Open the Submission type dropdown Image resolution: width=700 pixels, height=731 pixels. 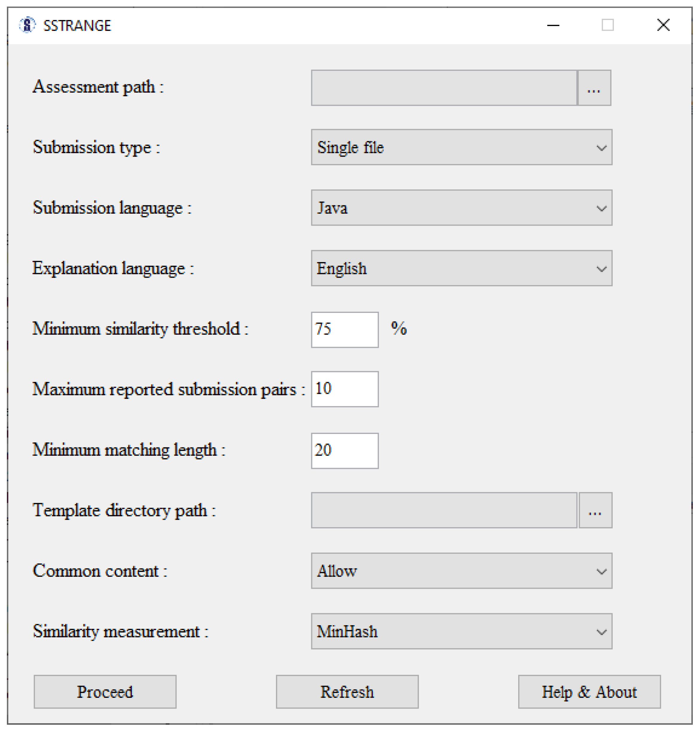(461, 147)
